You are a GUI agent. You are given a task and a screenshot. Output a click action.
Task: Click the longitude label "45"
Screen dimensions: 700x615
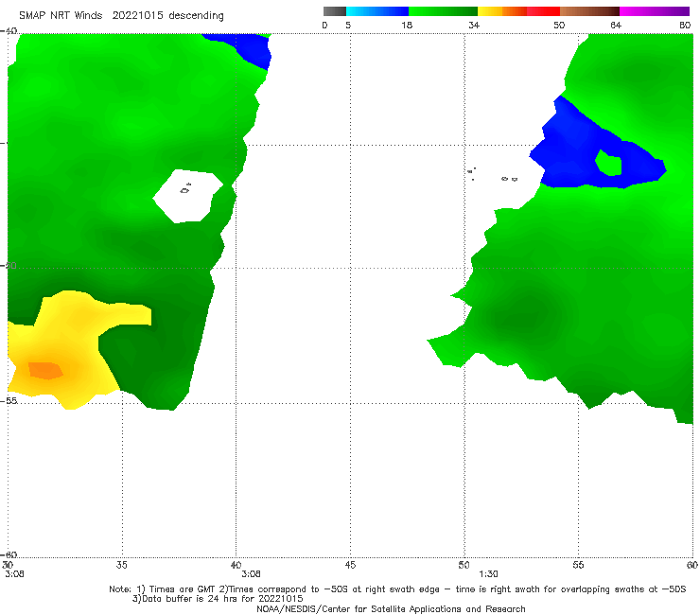[350, 565]
